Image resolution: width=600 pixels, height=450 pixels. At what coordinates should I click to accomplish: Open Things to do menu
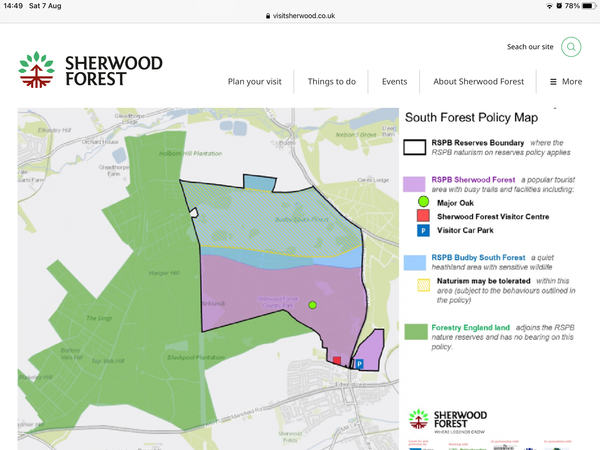point(332,82)
